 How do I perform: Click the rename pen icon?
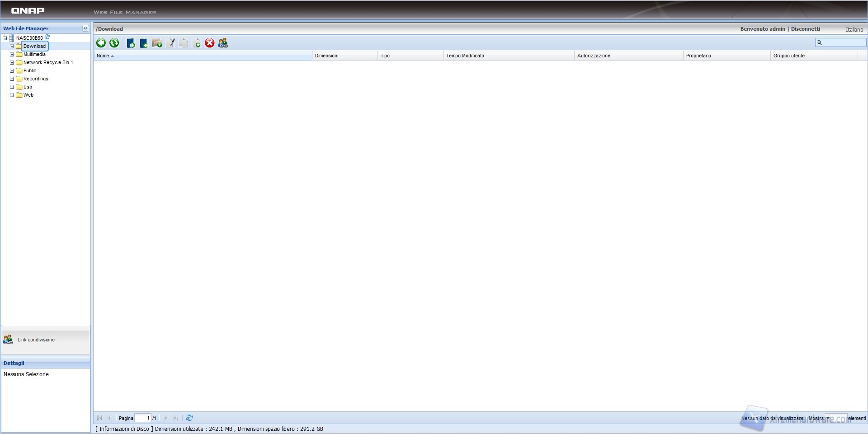point(170,43)
